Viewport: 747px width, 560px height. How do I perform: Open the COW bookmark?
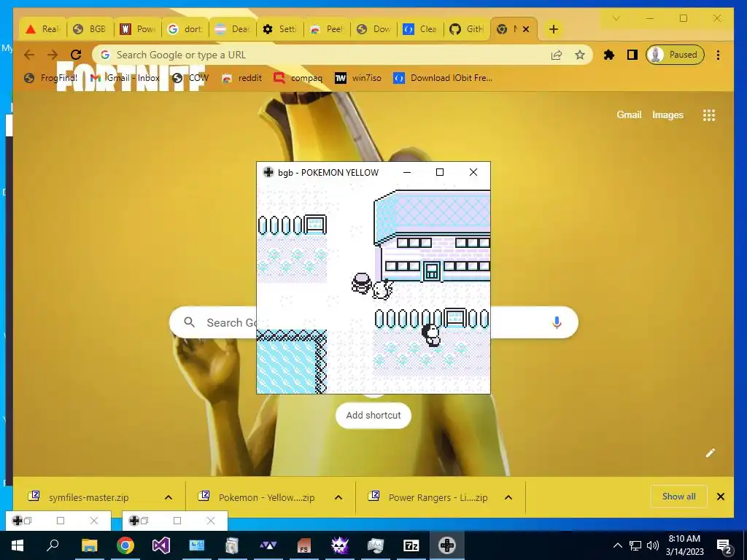[x=190, y=78]
